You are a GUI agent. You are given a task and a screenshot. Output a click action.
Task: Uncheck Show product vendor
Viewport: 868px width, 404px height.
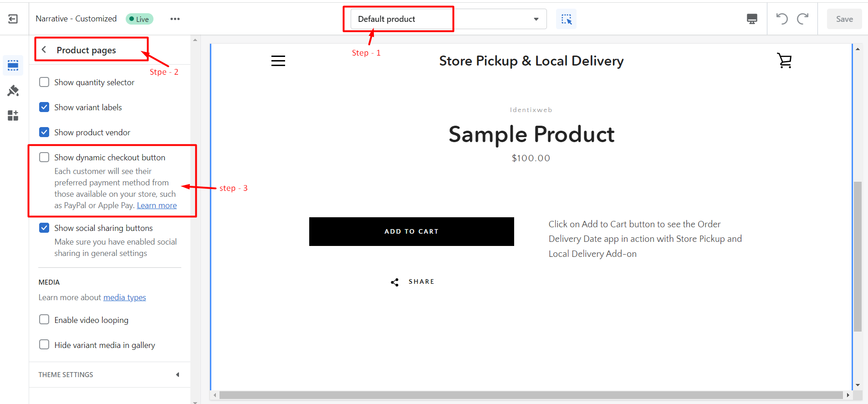coord(44,132)
